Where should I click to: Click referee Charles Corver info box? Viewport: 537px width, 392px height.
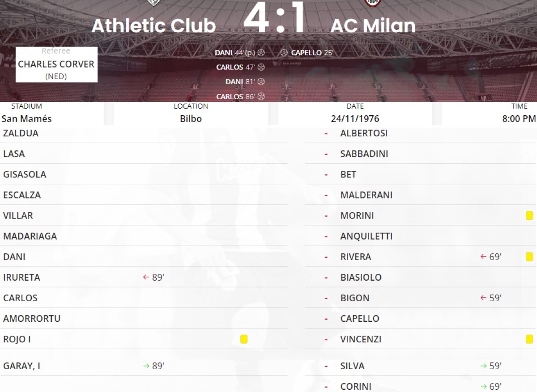pos(56,64)
